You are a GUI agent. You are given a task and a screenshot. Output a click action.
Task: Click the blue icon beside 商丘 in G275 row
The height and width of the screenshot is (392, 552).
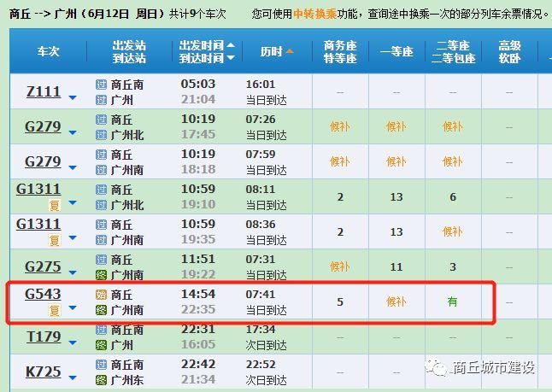point(101,260)
